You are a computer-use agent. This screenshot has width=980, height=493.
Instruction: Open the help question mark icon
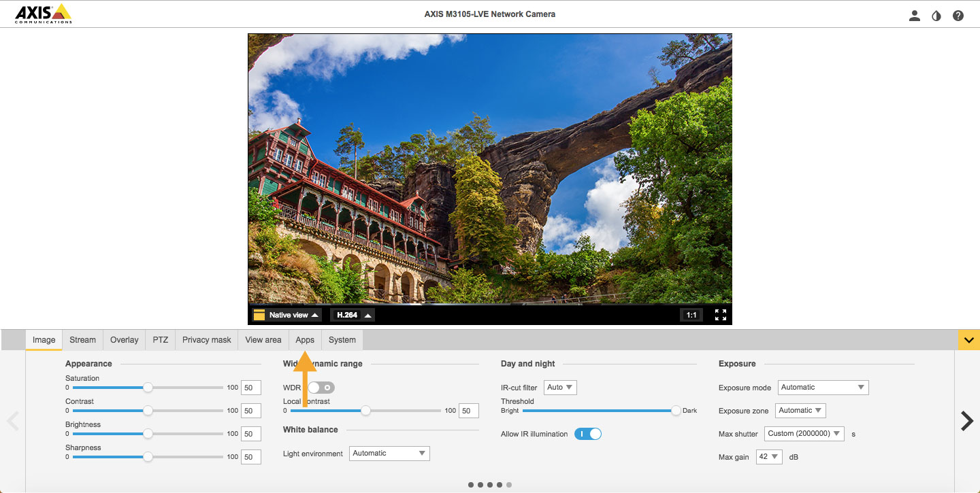(x=958, y=16)
